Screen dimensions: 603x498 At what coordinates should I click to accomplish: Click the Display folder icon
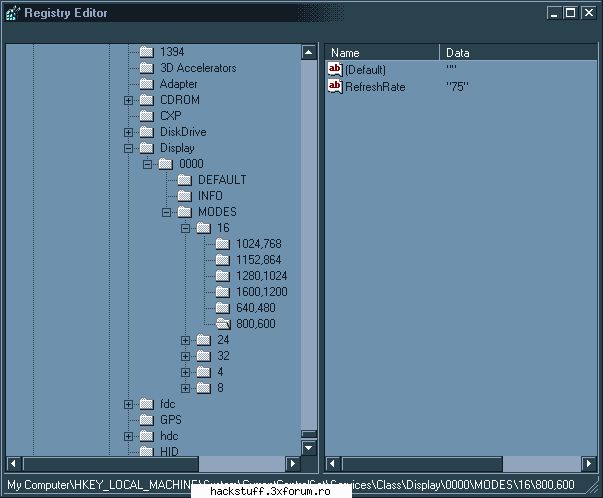[x=147, y=148]
